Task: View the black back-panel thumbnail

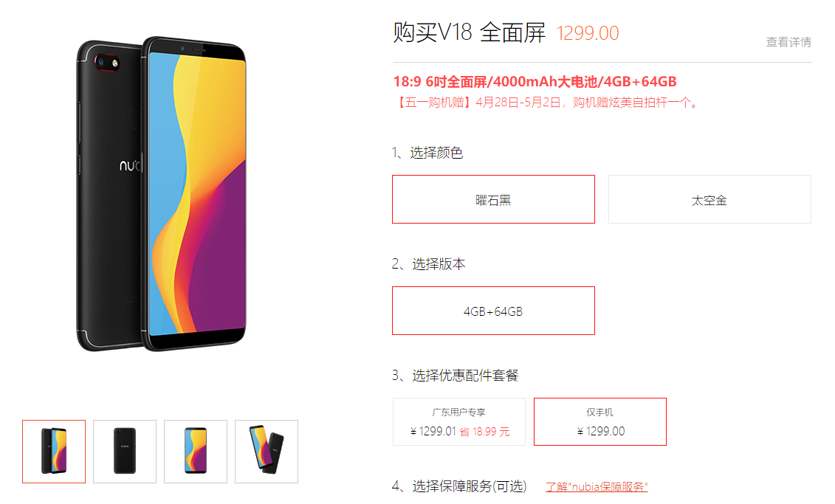Action: (x=125, y=452)
